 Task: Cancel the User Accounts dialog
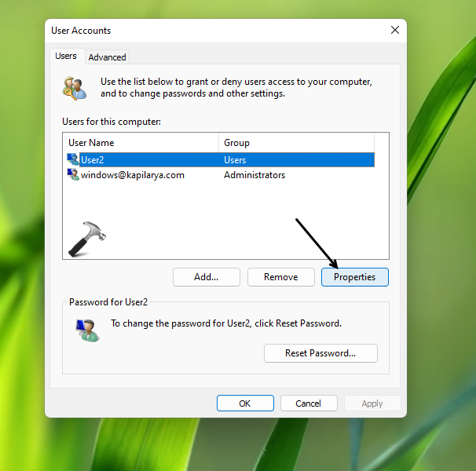tap(309, 403)
